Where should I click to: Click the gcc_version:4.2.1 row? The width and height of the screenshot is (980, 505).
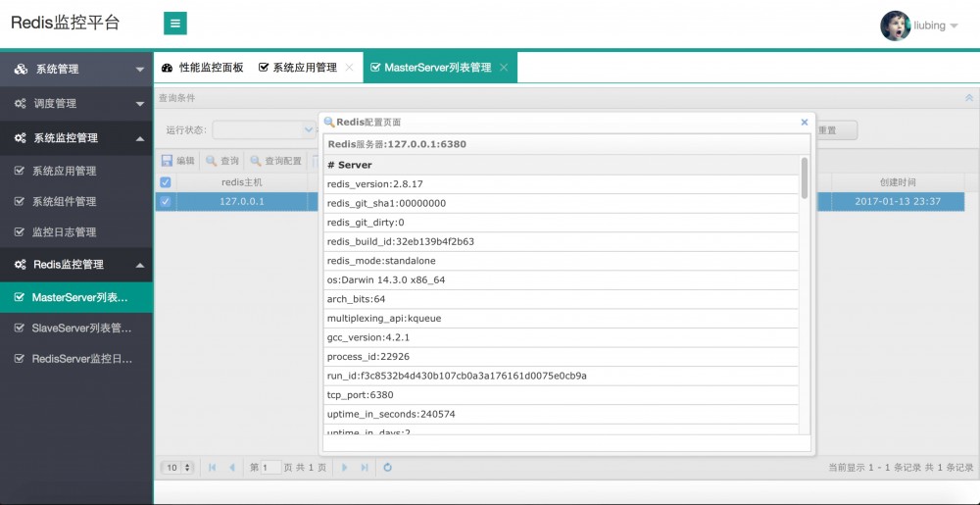(562, 337)
